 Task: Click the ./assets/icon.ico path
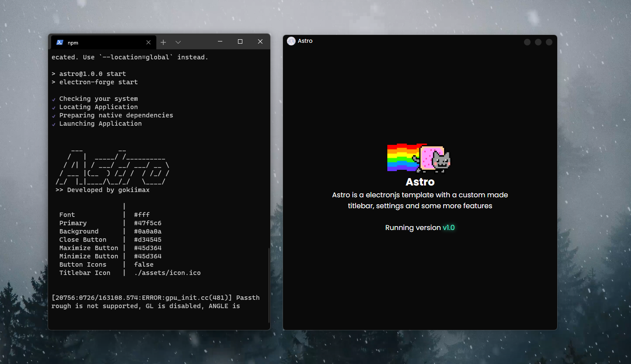[167, 273]
